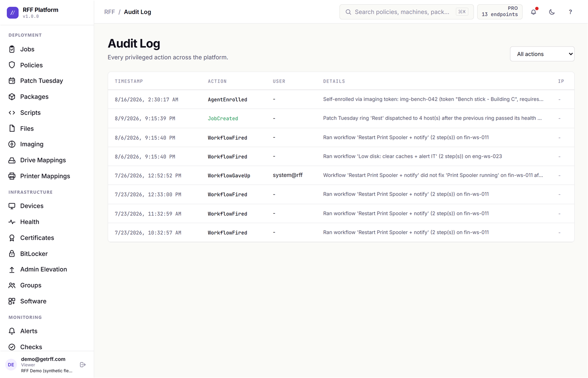Go to Devices page label
This screenshot has height=378, width=588.
(32, 206)
